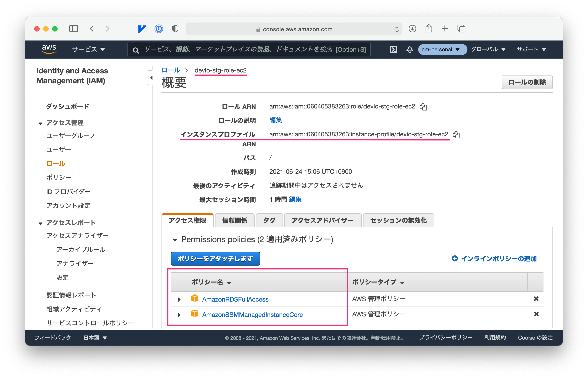Open the notifications bell
Screen dimensions: 588x379
[x=409, y=50]
